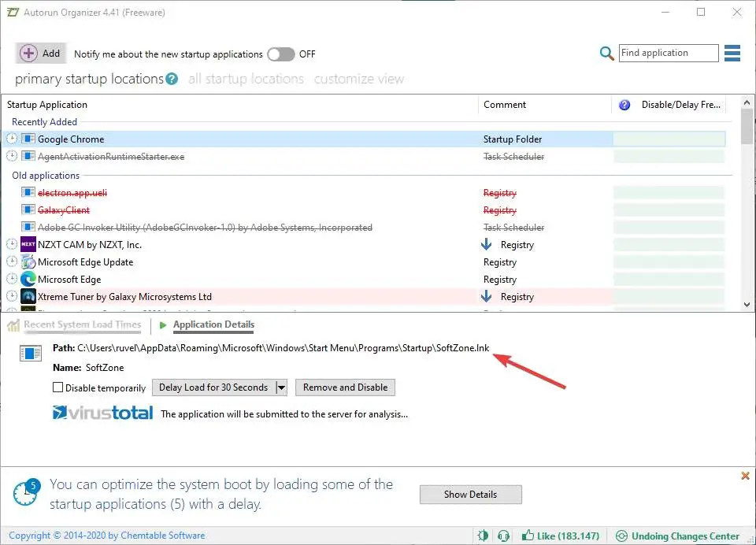756x545 pixels.
Task: Open the hamburger menu icon
Action: click(732, 53)
